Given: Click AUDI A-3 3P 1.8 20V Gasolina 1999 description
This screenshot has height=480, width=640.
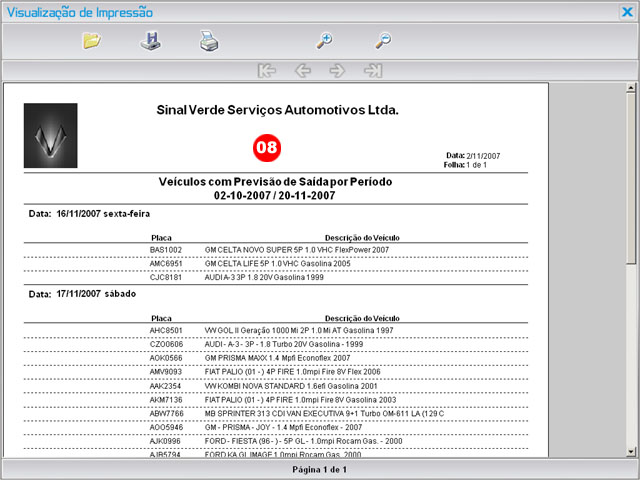Looking at the screenshot, I should pos(264,278).
